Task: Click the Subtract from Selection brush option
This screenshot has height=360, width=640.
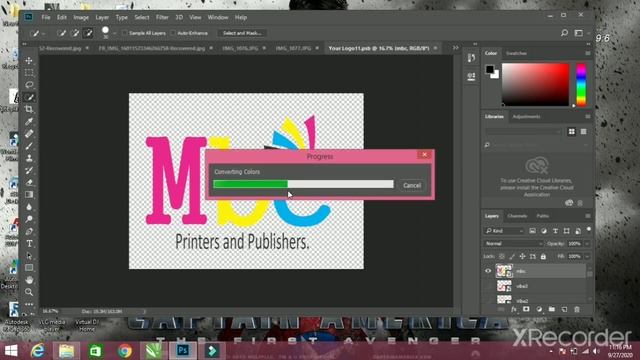Action: click(88, 33)
